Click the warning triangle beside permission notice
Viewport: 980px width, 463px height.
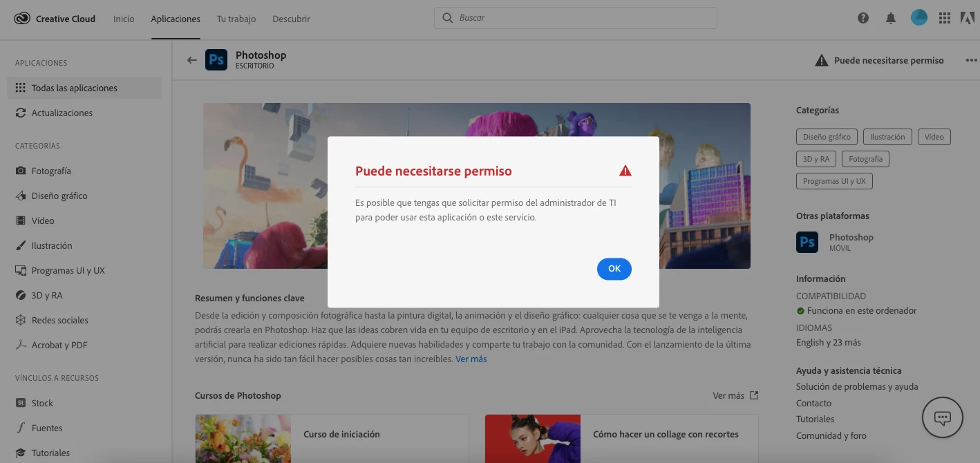coord(821,61)
